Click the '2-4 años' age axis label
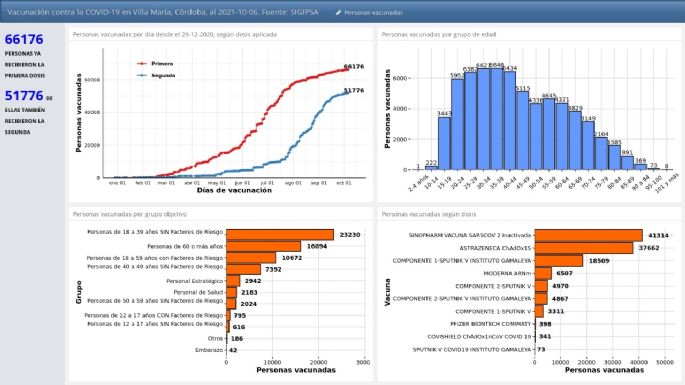The width and height of the screenshot is (685, 385). click(418, 184)
